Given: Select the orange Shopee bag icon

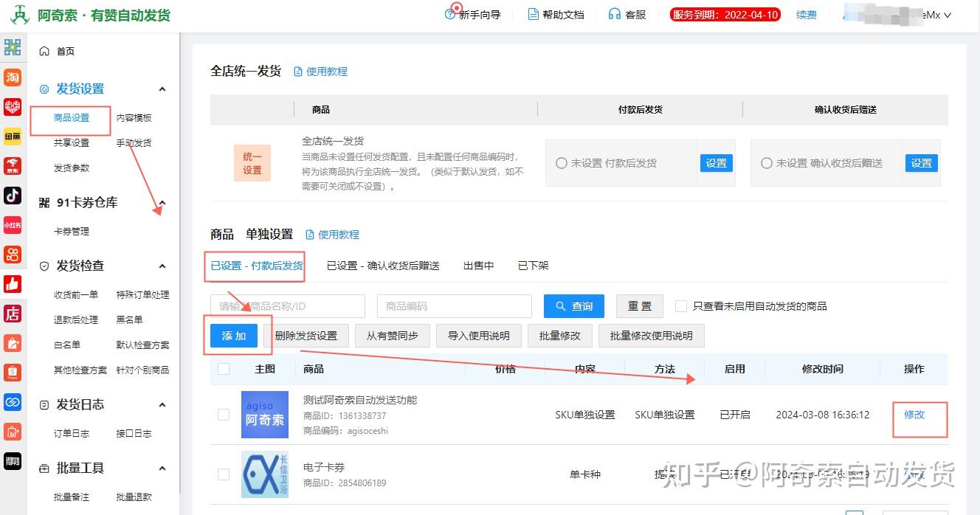Looking at the screenshot, I should [13, 373].
